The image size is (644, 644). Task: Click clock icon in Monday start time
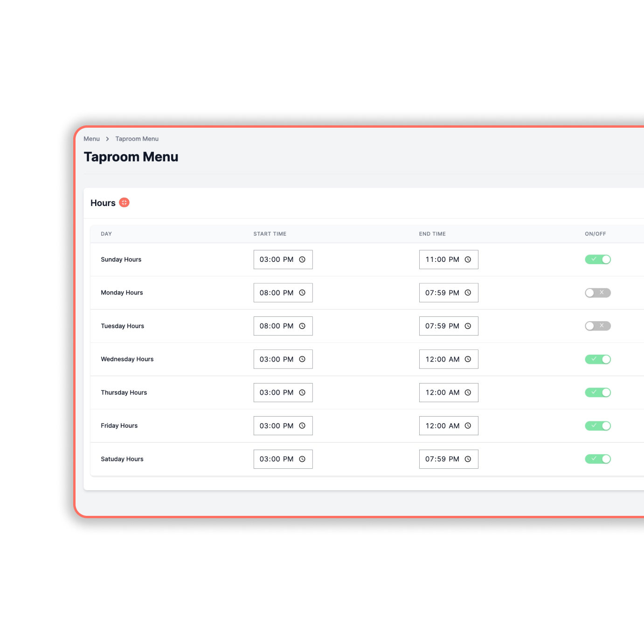(x=302, y=293)
